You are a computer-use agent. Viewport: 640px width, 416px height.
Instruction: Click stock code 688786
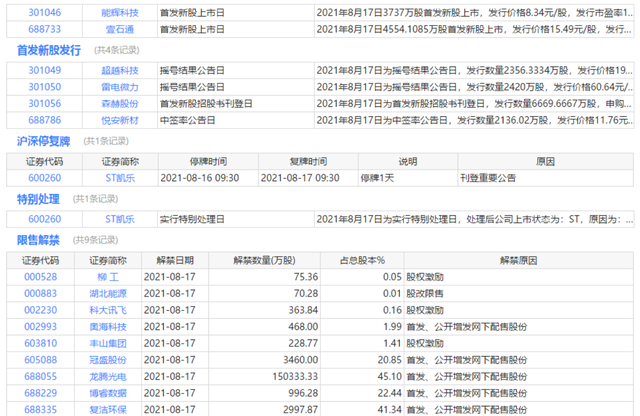[x=44, y=120]
